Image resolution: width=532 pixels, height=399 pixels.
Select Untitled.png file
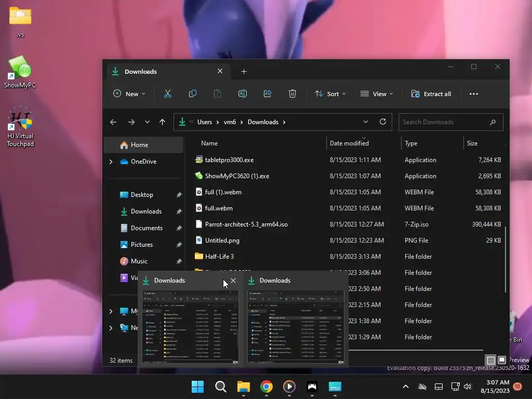click(349, 241)
